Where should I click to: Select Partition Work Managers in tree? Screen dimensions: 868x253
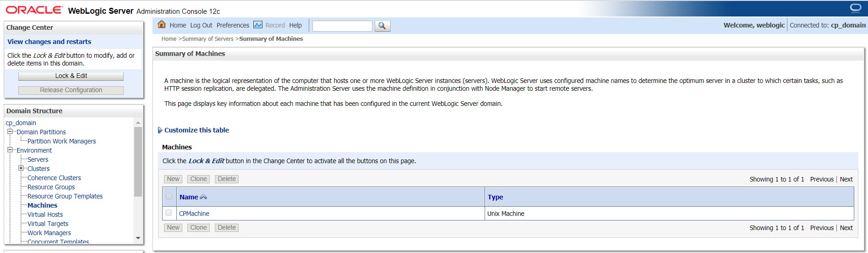tap(61, 141)
